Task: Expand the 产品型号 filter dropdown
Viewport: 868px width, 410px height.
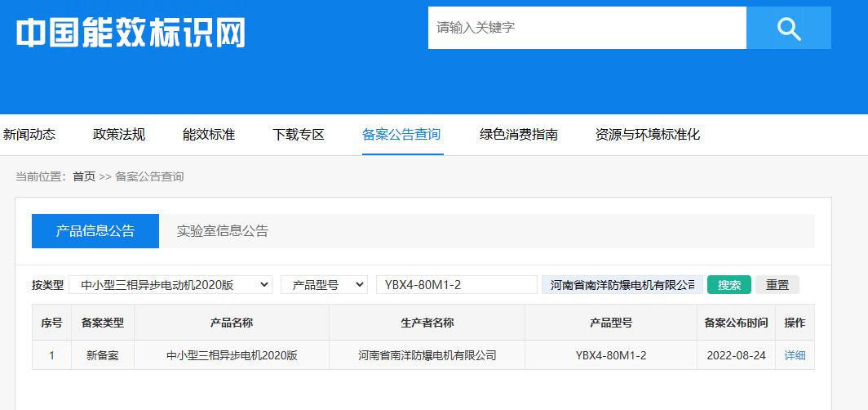Action: 324,285
